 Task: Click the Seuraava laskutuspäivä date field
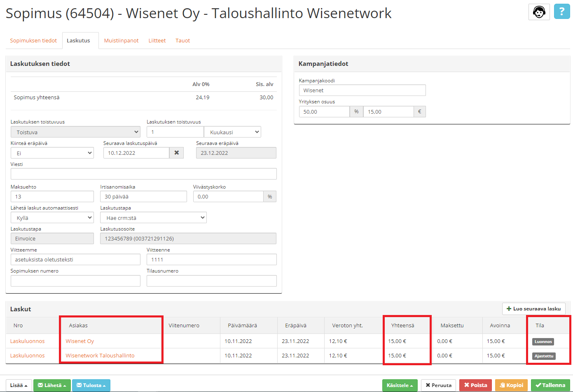click(x=136, y=153)
